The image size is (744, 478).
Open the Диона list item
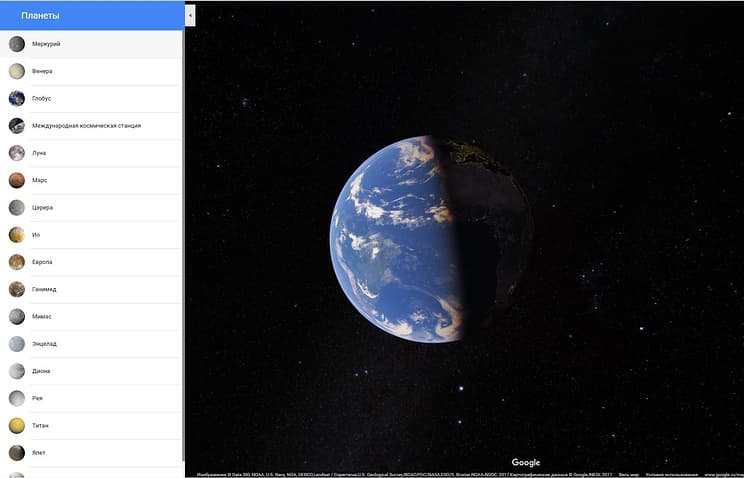pyautogui.click(x=91, y=371)
